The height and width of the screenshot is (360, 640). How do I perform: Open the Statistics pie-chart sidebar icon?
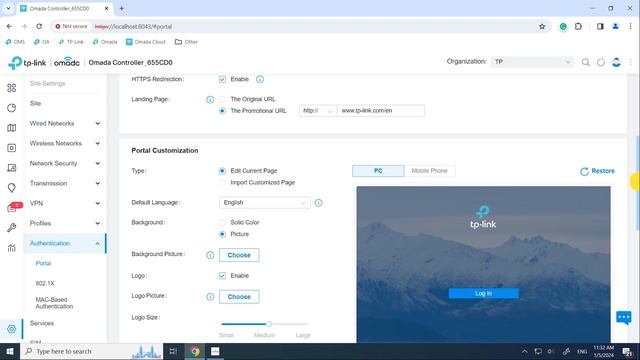point(11,108)
